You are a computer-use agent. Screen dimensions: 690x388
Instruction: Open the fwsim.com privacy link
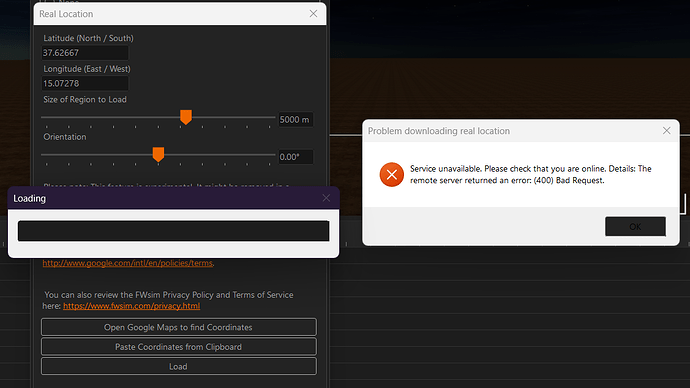[132, 306]
